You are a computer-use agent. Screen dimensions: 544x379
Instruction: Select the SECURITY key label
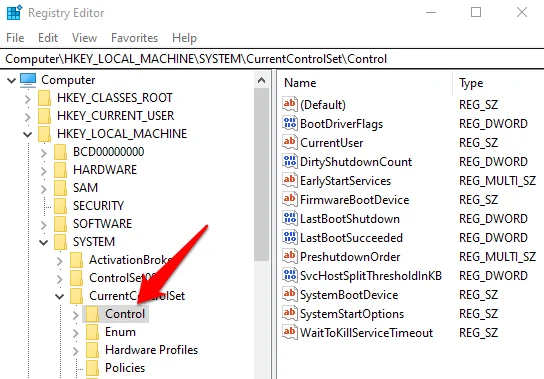click(x=98, y=206)
